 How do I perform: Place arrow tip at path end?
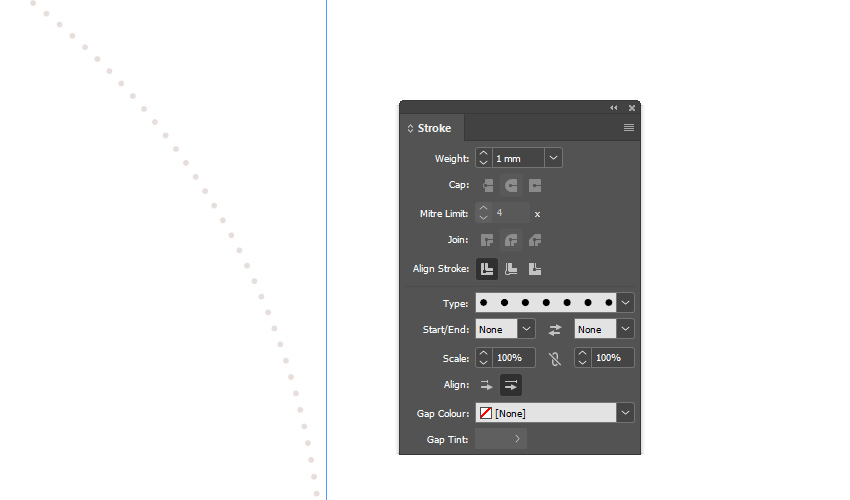click(511, 385)
